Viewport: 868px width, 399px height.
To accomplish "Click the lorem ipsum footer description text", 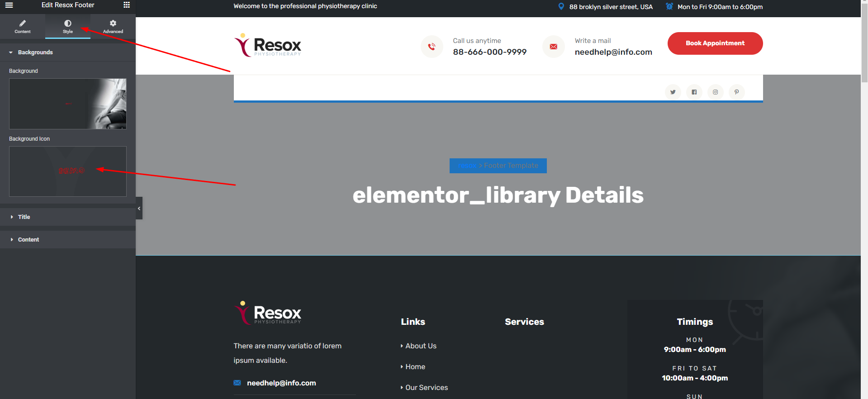I will point(288,353).
